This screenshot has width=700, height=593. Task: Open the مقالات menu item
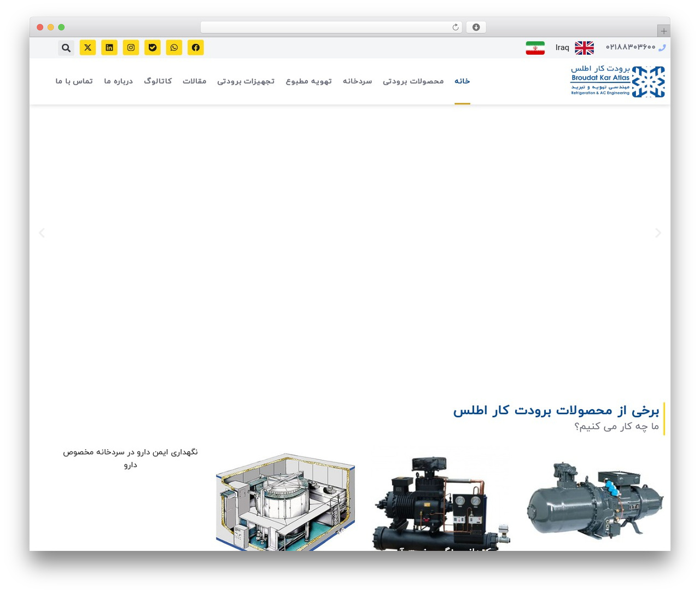(194, 81)
